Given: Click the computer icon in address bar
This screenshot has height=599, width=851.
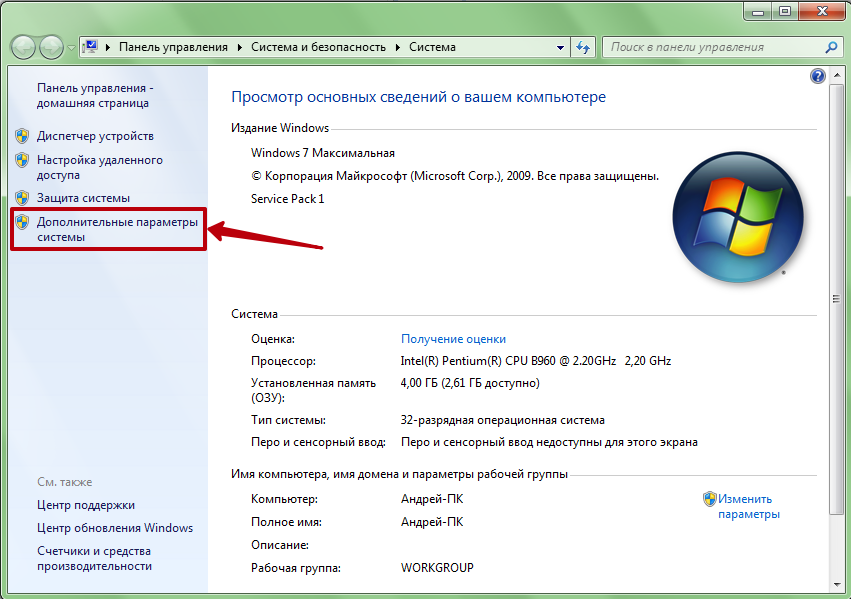Looking at the screenshot, I should (91, 47).
